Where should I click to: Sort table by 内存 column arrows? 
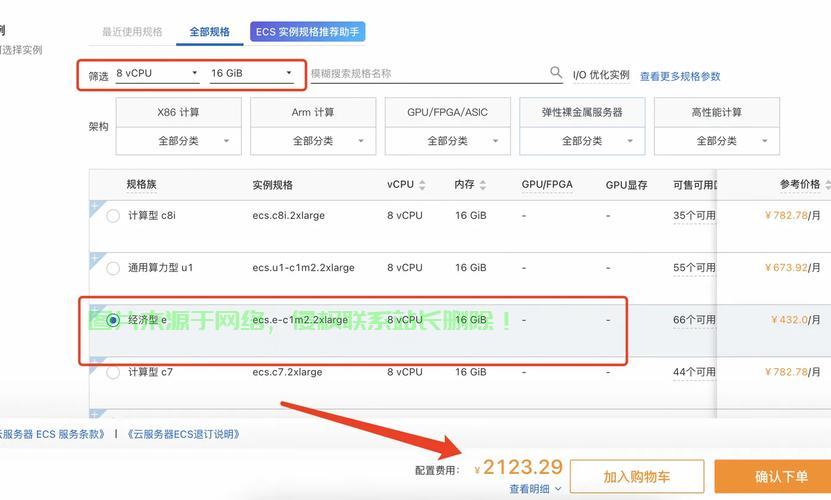(x=483, y=185)
